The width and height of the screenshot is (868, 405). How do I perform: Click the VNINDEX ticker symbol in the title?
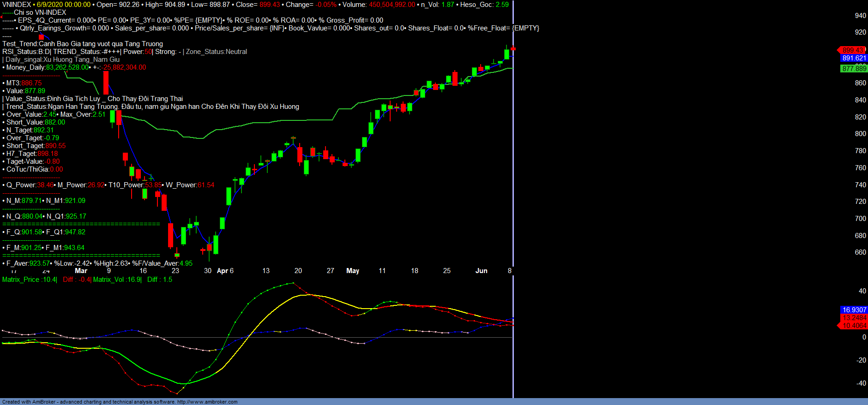17,5
